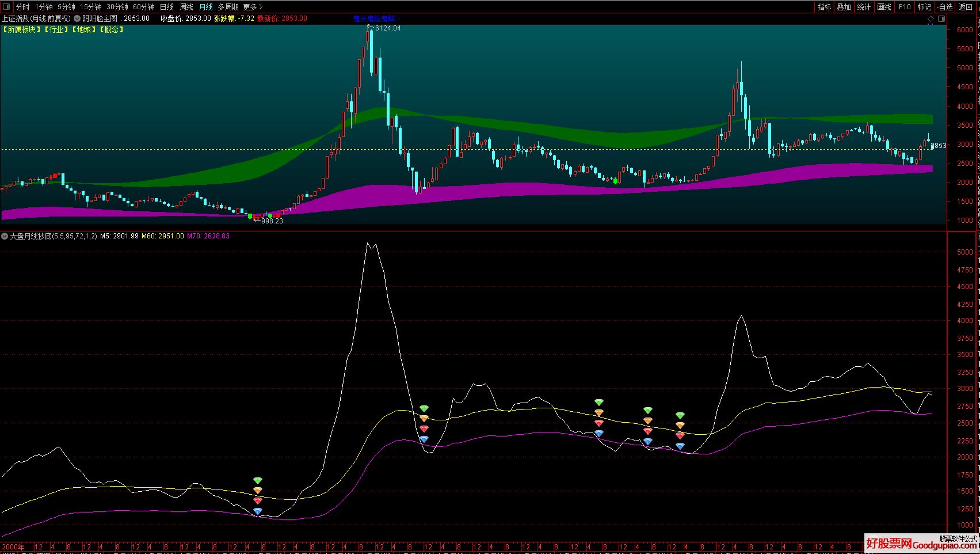Switch to the 分时 intraday chart tab
Screen dimensions: 980x554
point(23,7)
